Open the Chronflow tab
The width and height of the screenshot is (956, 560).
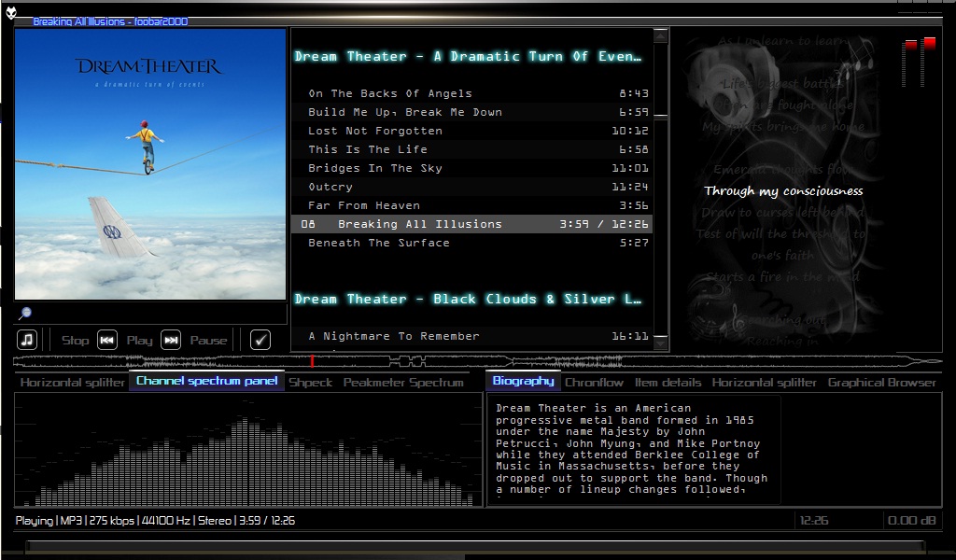point(594,383)
